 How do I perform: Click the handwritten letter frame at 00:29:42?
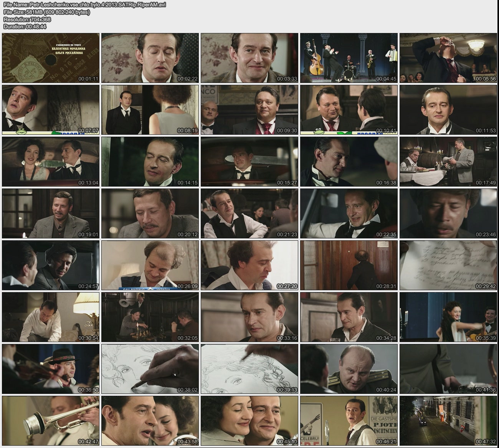click(x=448, y=265)
